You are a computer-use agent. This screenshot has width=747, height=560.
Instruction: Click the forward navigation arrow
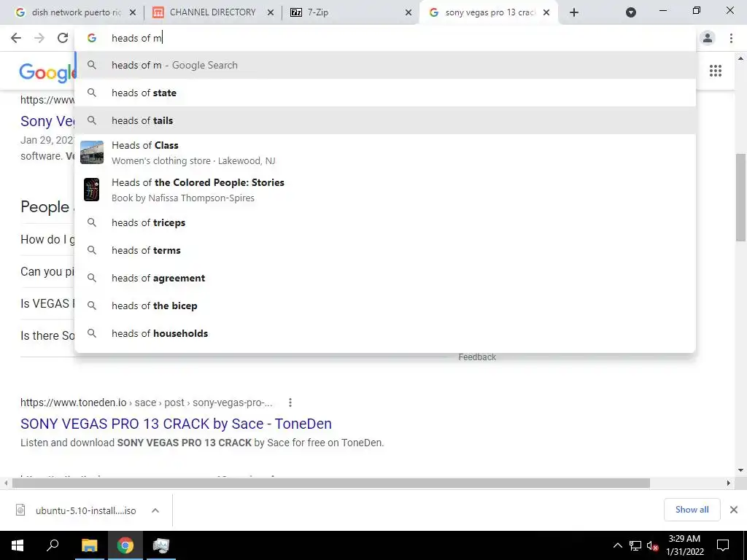pyautogui.click(x=39, y=38)
